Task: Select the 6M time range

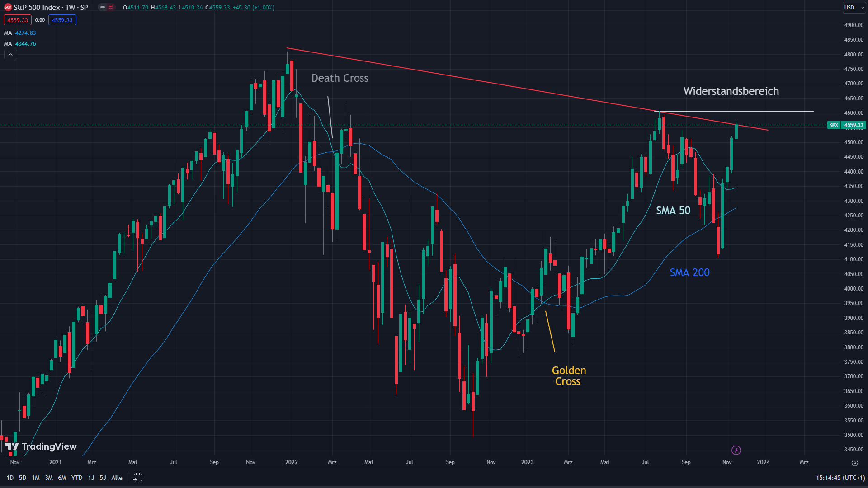Action: point(62,478)
